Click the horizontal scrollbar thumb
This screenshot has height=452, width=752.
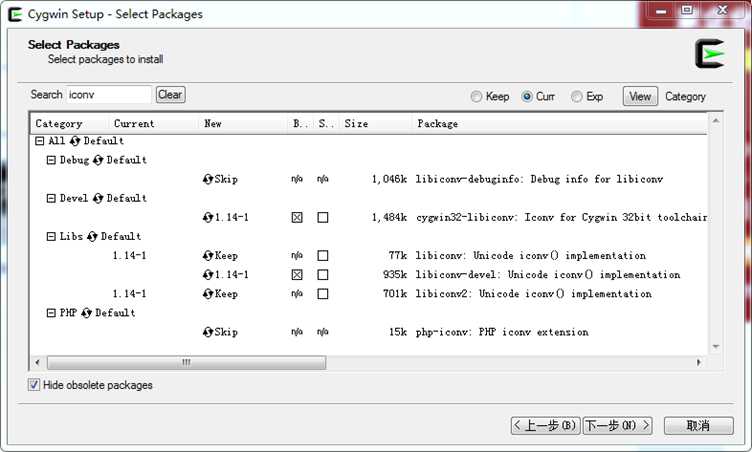point(187,362)
